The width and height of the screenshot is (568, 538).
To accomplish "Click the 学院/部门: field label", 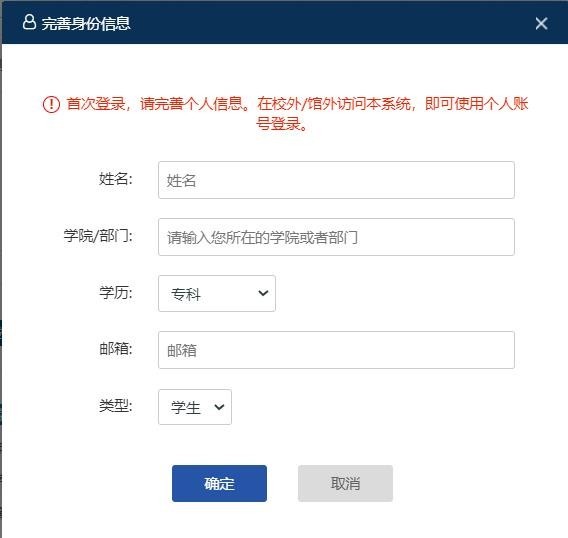I will pyautogui.click(x=98, y=236).
